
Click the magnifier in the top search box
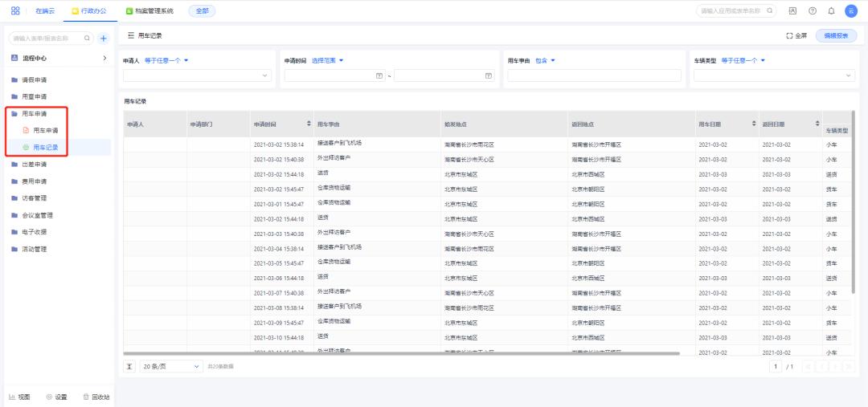tap(769, 10)
